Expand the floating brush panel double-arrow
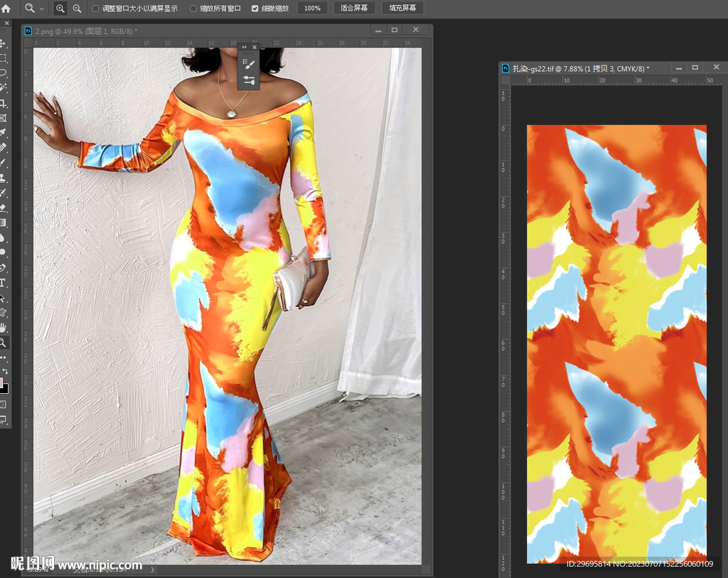 [245, 47]
